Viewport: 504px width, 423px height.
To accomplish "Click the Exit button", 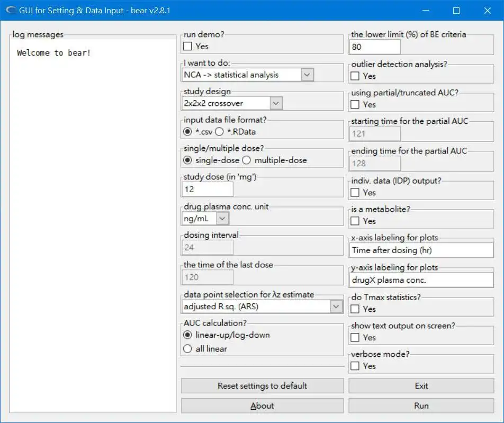I will [x=421, y=386].
